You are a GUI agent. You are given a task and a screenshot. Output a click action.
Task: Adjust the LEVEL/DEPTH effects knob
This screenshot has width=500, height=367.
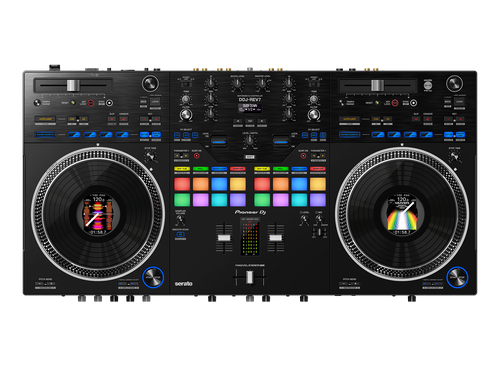250,141
